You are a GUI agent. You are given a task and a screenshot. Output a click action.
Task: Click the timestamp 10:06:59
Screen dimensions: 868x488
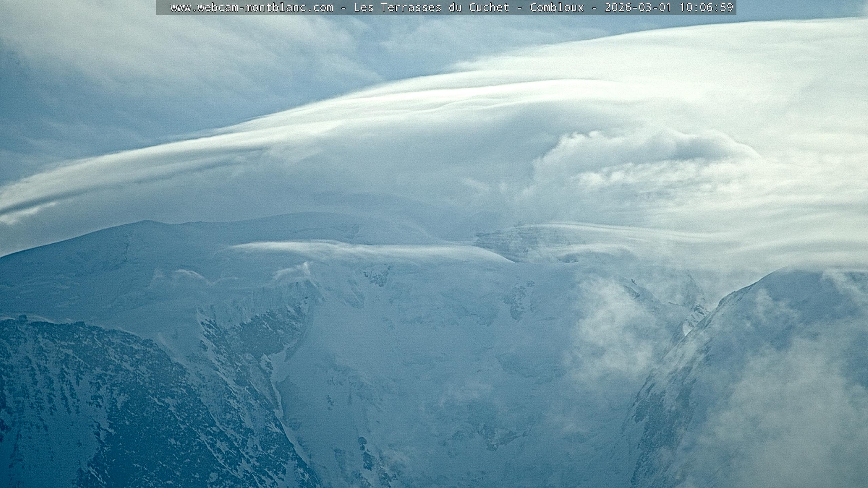(x=706, y=7)
